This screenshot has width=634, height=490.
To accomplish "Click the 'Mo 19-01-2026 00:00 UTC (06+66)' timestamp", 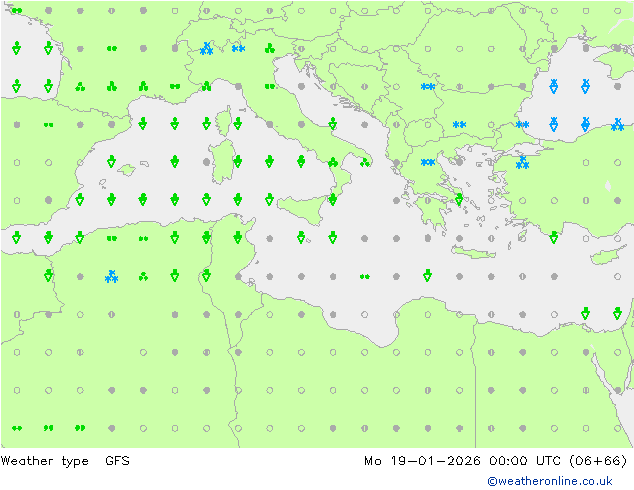I will (x=495, y=461).
